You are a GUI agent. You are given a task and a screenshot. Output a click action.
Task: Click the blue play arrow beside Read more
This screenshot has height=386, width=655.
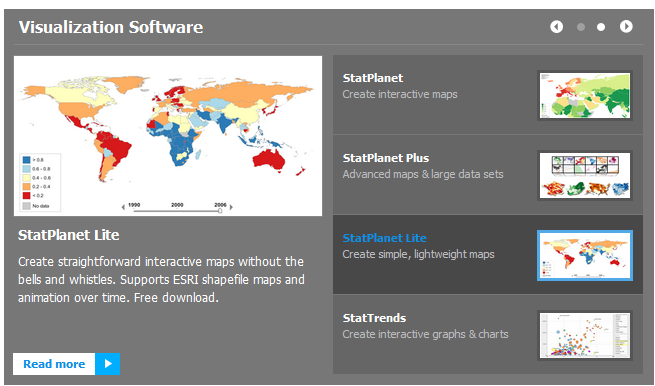pyautogui.click(x=108, y=364)
